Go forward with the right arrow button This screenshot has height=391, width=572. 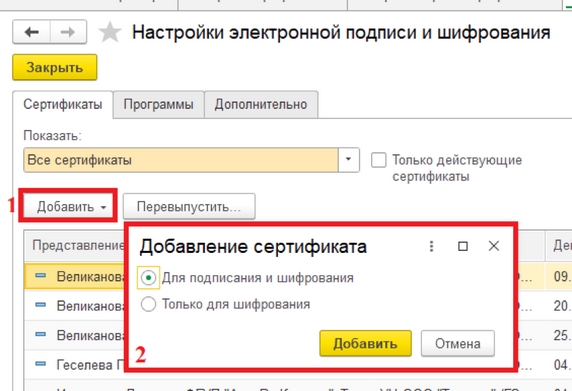coord(68,32)
